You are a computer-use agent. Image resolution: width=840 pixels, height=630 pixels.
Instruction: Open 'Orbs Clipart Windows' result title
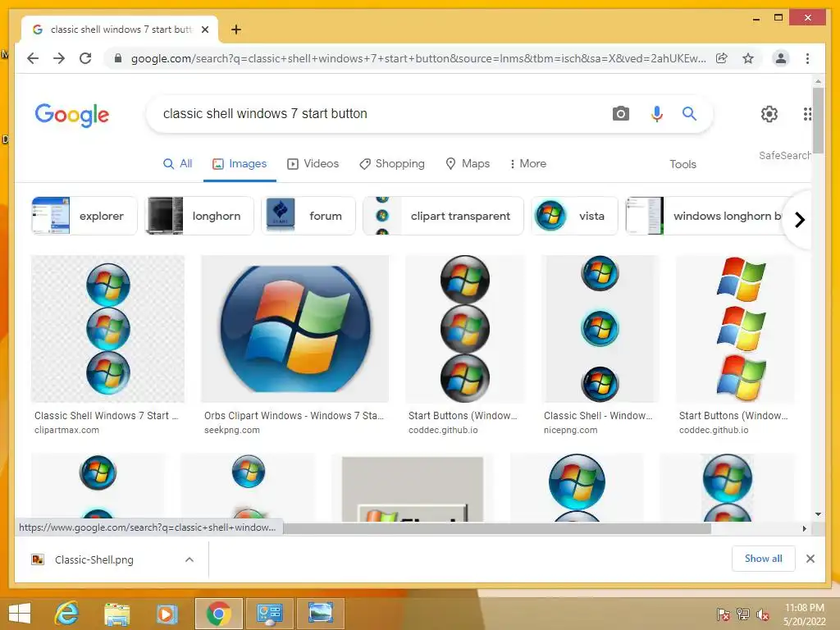[294, 416]
